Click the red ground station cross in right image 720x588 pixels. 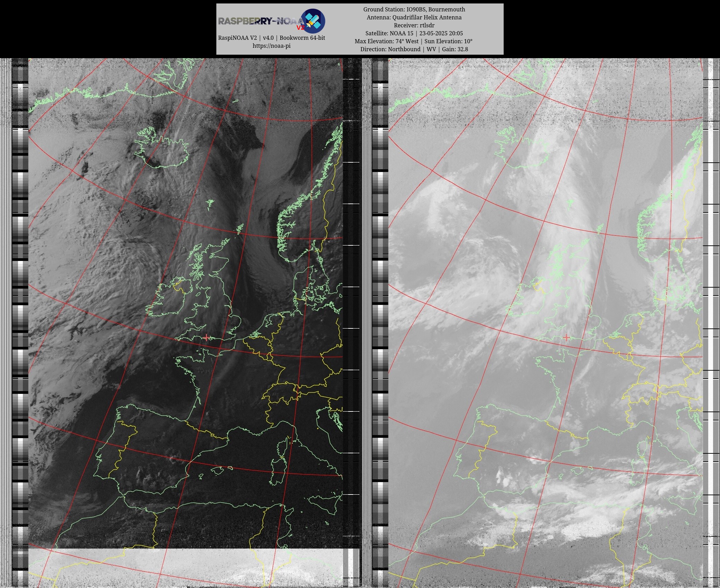(x=566, y=337)
